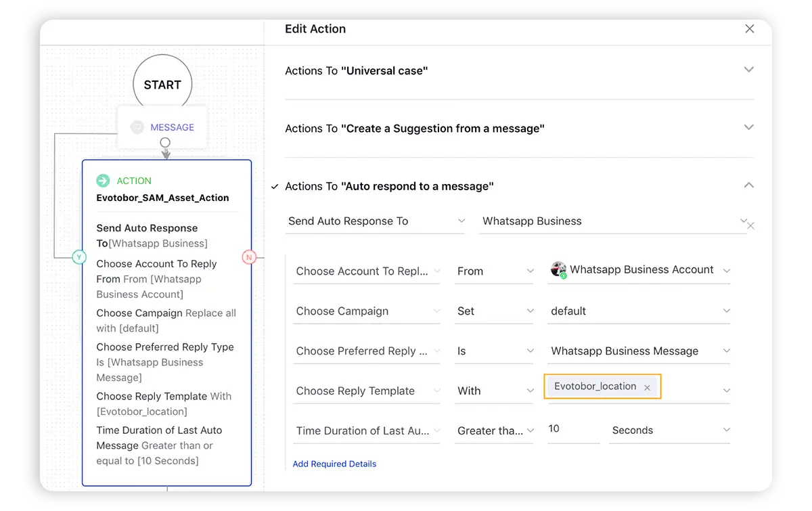The height and width of the screenshot is (511, 812).
Task: Click the 10 seconds duration input field
Action: coord(572,428)
